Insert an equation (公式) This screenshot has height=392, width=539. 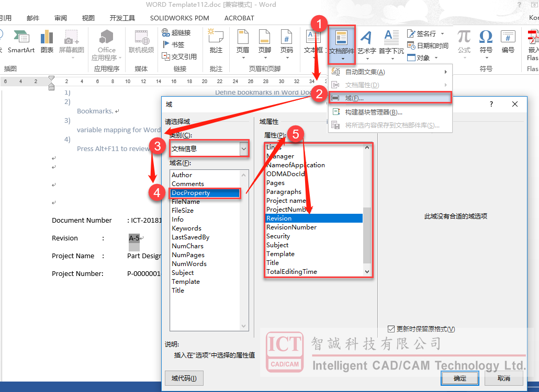pyautogui.click(x=464, y=44)
